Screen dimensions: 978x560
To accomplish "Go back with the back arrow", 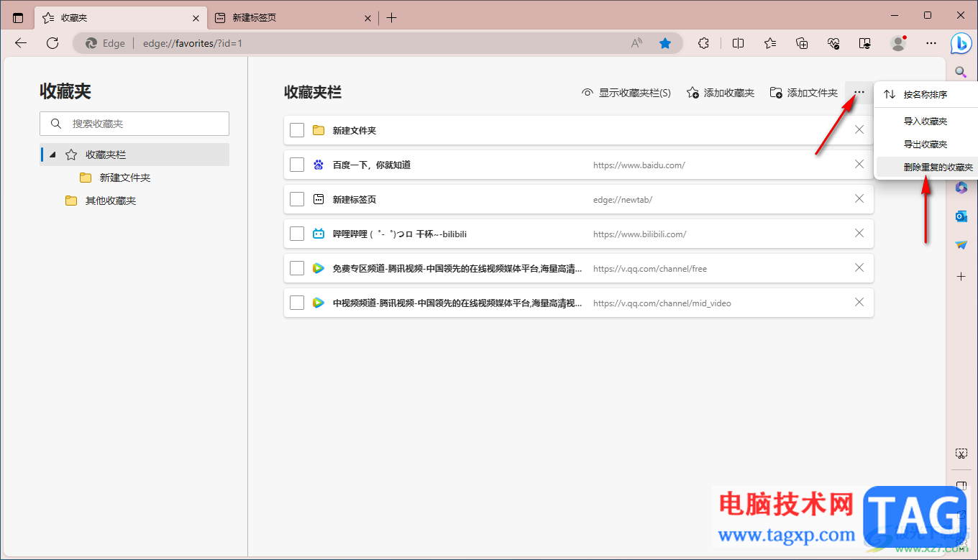I will (21, 43).
